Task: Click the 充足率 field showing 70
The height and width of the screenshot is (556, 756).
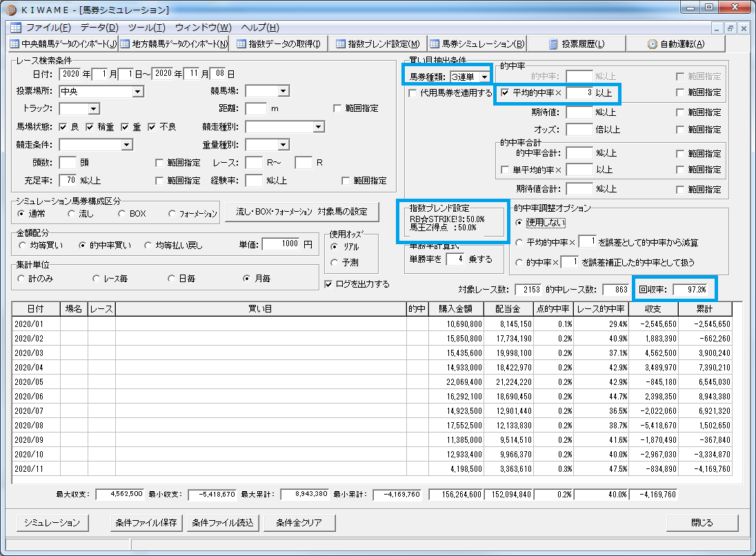Action: point(68,180)
